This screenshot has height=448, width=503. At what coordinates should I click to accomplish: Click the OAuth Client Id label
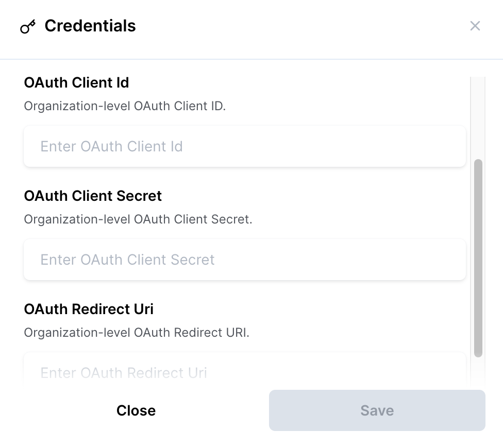click(76, 82)
